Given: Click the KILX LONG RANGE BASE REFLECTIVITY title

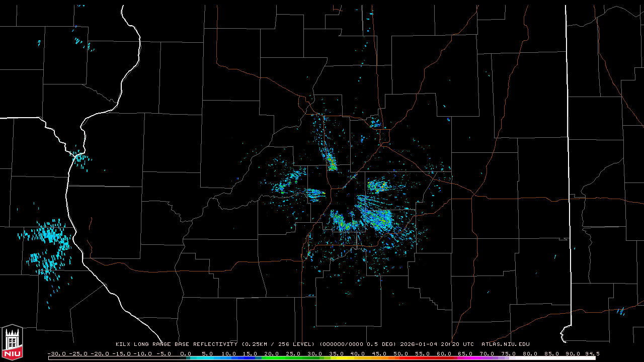Looking at the screenshot, I should click(176, 344).
